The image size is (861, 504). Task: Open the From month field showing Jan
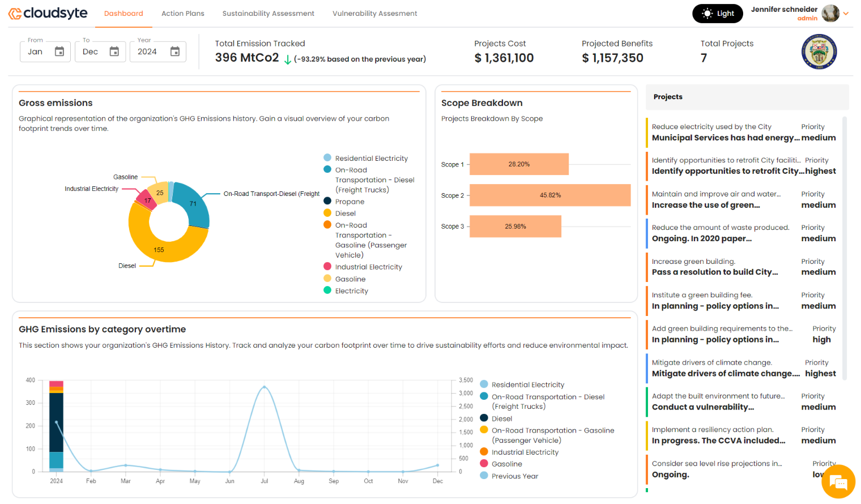tap(36, 52)
